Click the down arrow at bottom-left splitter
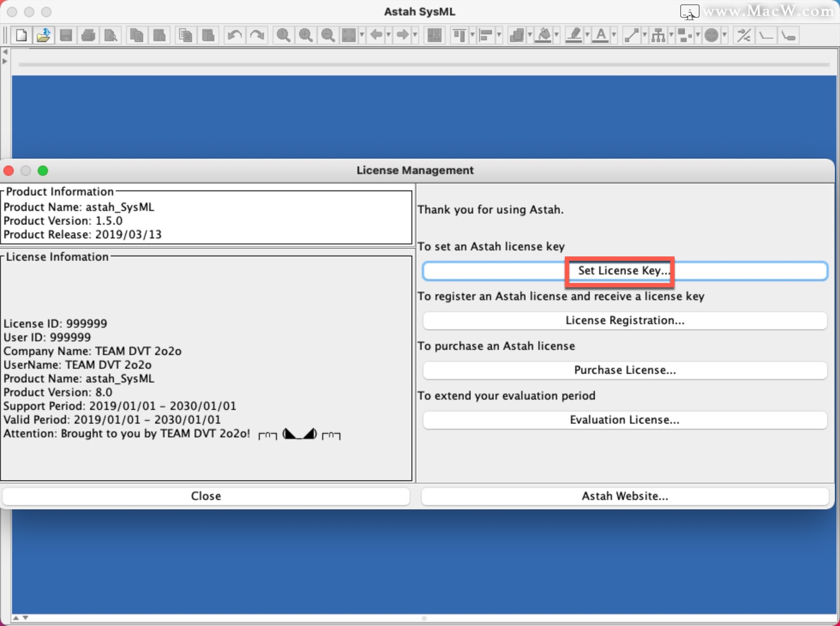Screen dimensions: 840x626 [25, 618]
